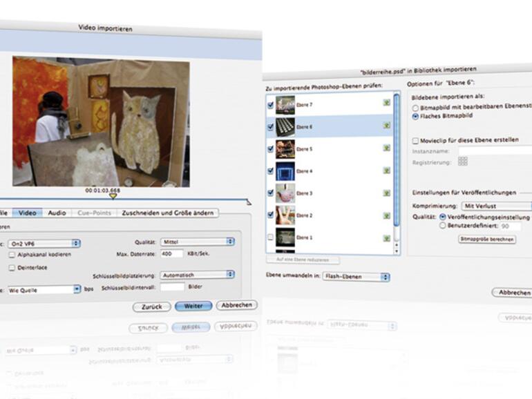Click Auf eine Ebene reduzieren button

[303, 260]
